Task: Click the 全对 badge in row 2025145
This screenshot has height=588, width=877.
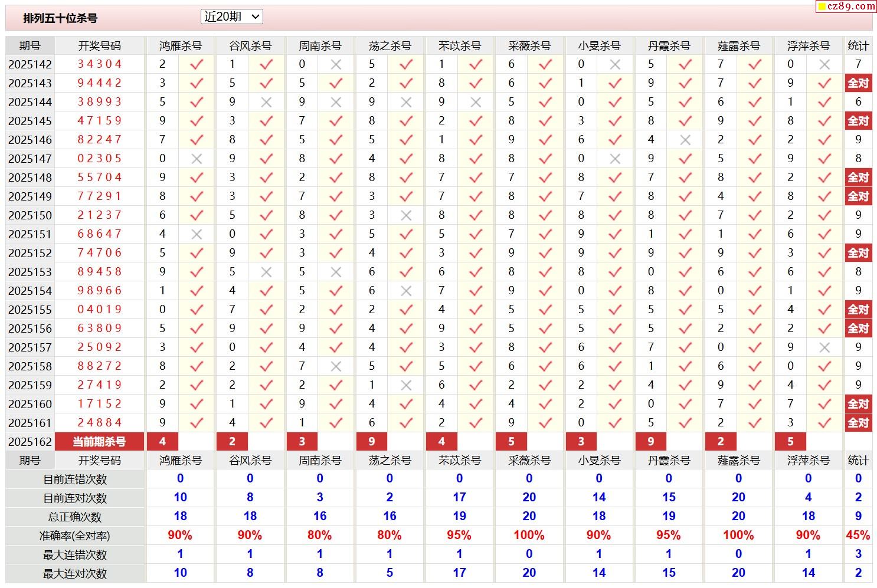Action: coord(858,121)
